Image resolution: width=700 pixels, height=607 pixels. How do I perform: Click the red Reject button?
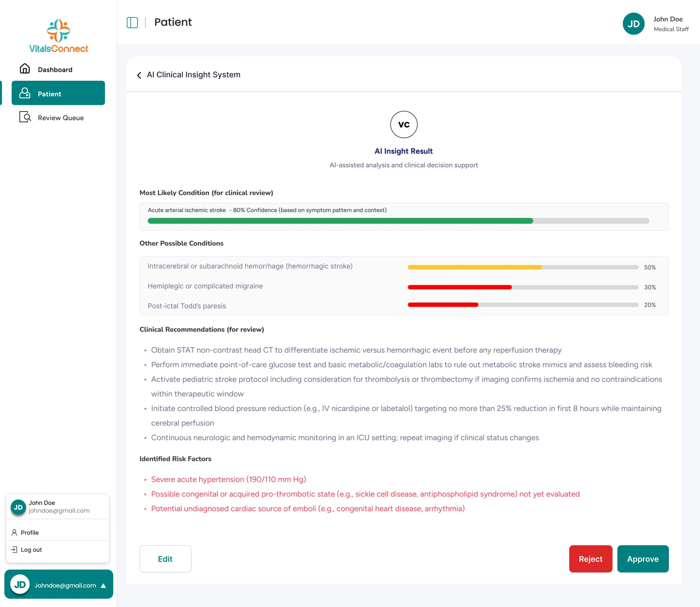[x=591, y=559]
